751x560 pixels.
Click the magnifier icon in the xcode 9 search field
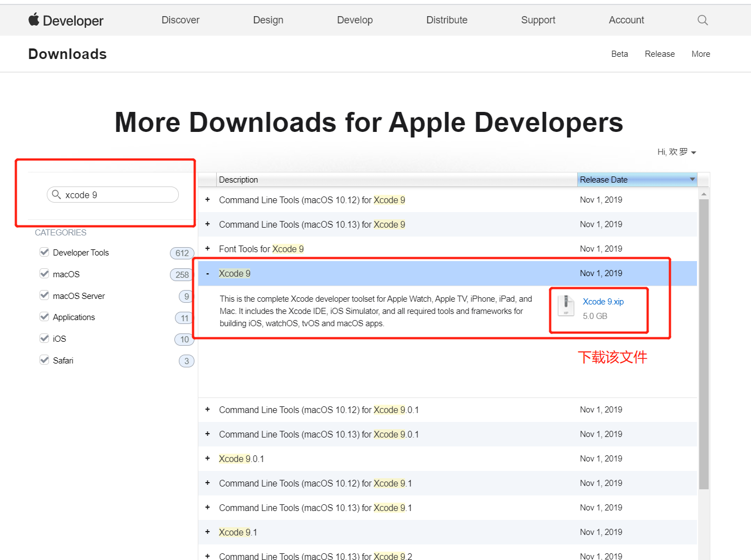point(56,194)
